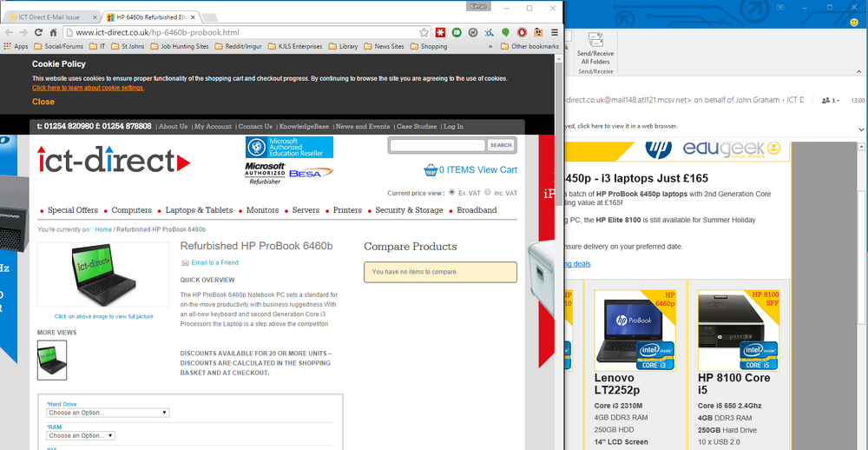Open the Laptops & Tablets menu

point(199,210)
